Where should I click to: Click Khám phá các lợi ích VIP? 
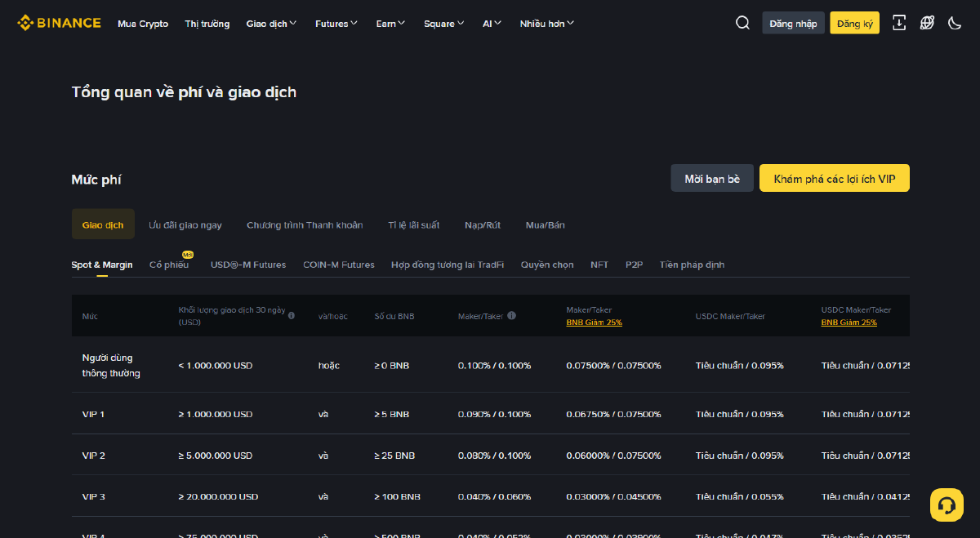point(835,178)
